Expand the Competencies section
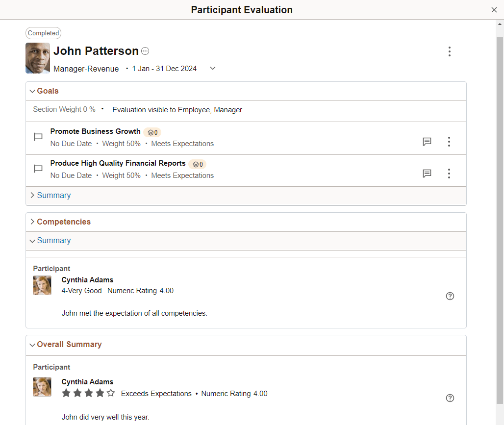The image size is (504, 425). click(x=32, y=222)
